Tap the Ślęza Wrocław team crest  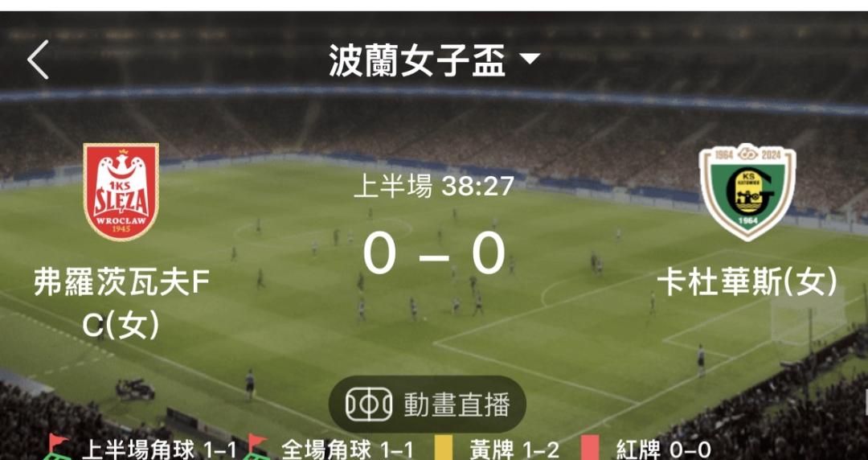point(121,191)
